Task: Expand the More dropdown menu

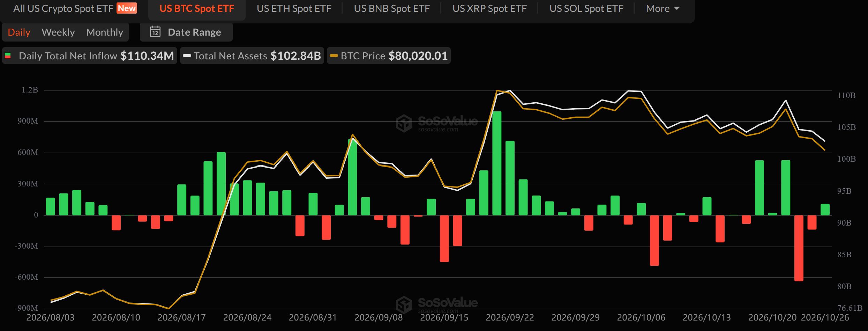Action: [x=663, y=8]
